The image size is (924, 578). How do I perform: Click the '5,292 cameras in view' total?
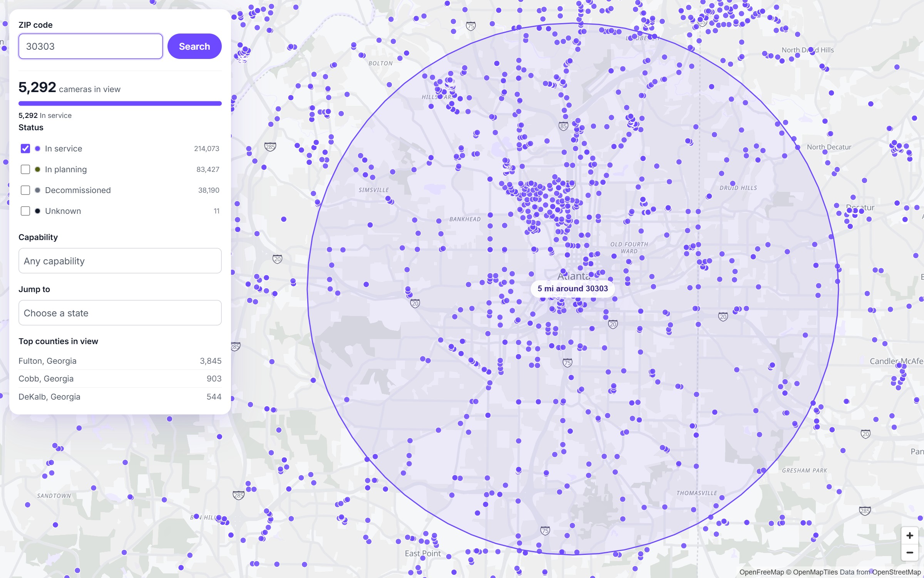[x=69, y=87]
